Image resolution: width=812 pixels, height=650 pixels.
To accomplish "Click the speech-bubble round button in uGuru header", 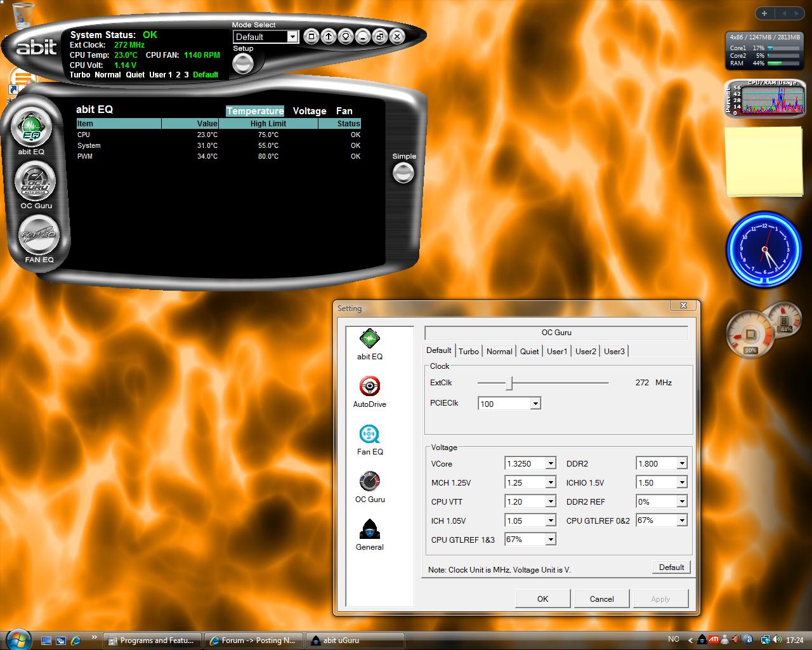I will (345, 36).
